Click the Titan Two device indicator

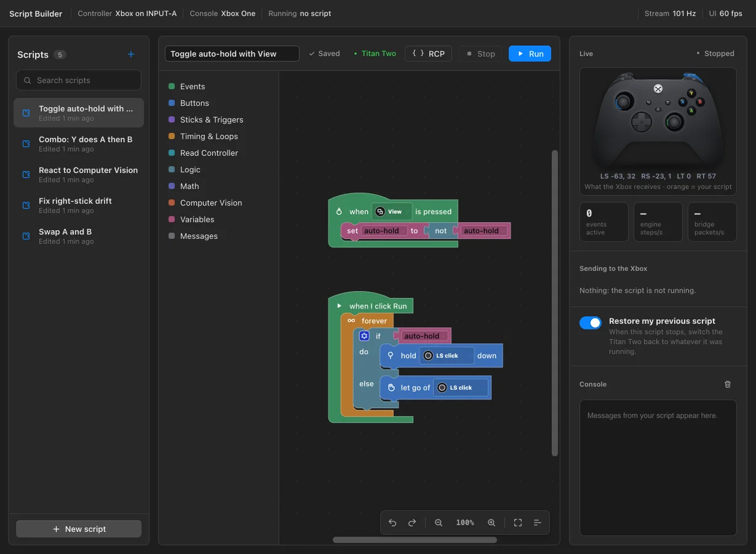click(x=375, y=54)
